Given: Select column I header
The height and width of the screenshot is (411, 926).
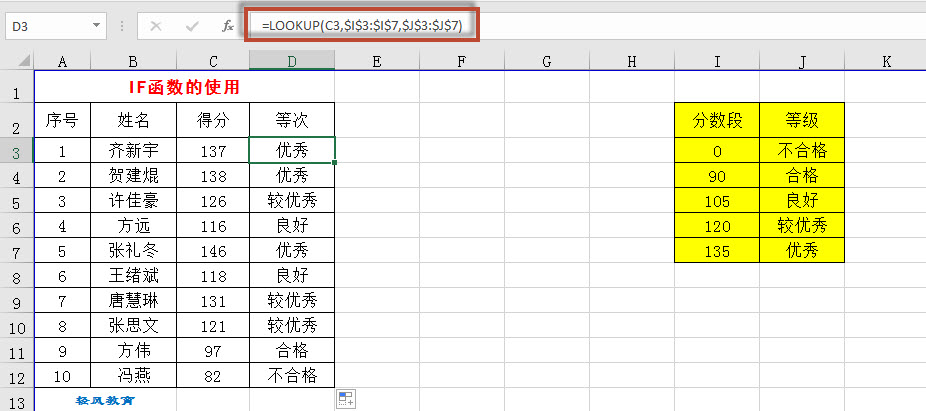Looking at the screenshot, I should 717,61.
